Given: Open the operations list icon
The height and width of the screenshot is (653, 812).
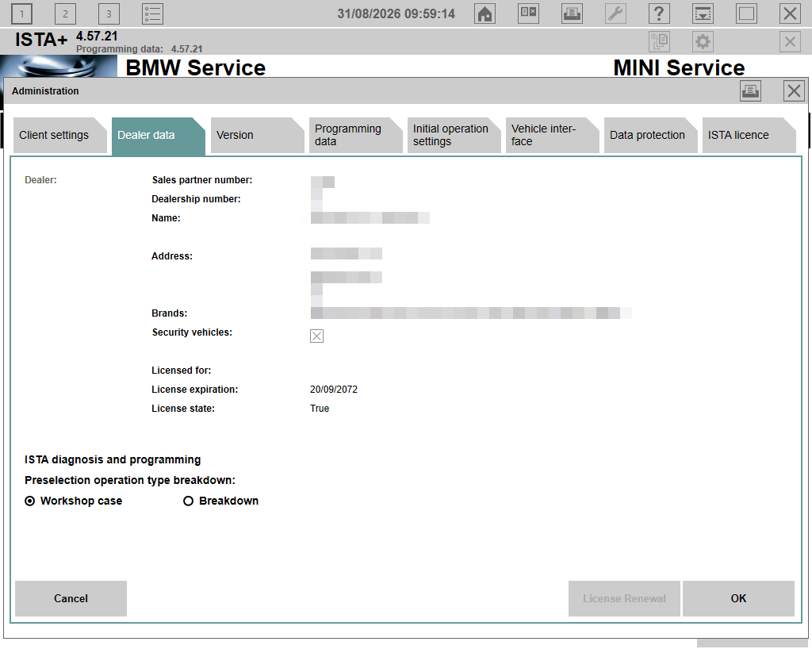Looking at the screenshot, I should tap(153, 14).
